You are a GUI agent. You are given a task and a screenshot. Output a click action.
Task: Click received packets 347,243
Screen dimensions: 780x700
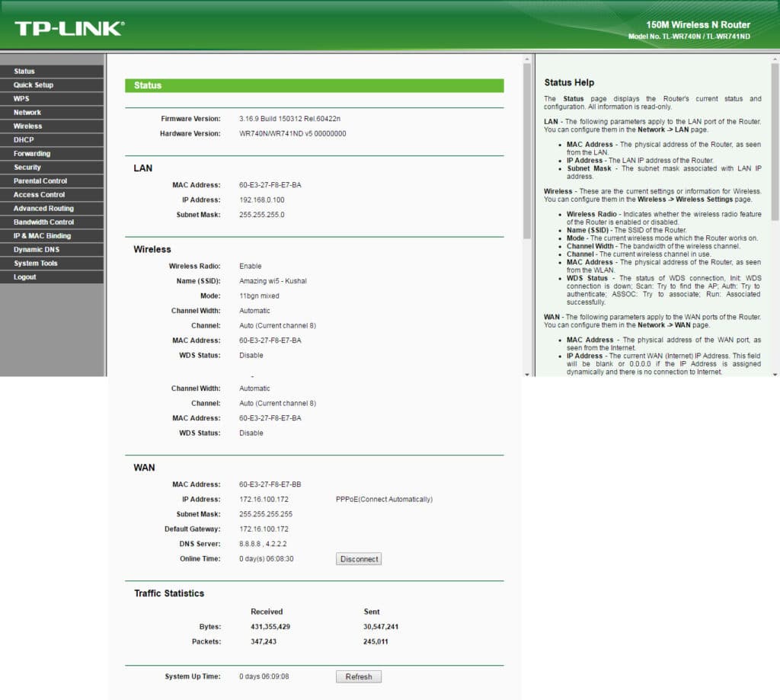tap(263, 641)
